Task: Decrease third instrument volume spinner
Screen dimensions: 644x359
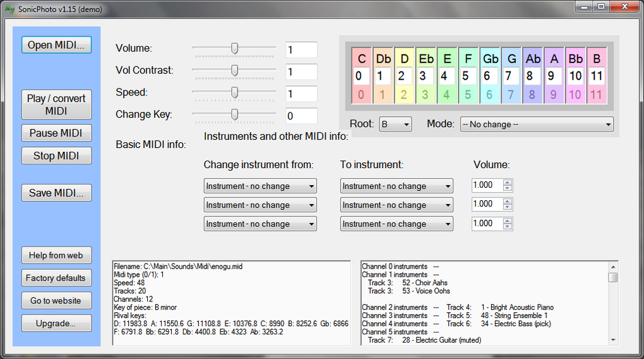Action: coord(508,226)
